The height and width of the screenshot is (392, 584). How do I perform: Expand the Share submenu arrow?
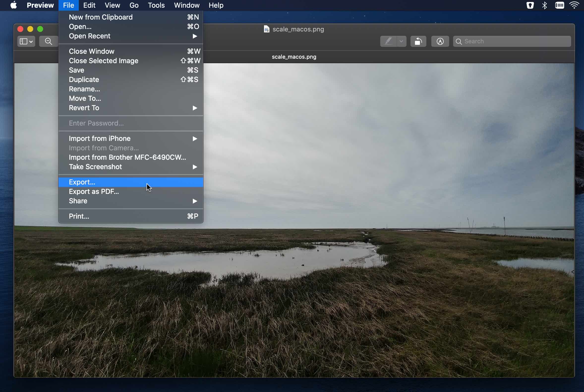coord(195,201)
